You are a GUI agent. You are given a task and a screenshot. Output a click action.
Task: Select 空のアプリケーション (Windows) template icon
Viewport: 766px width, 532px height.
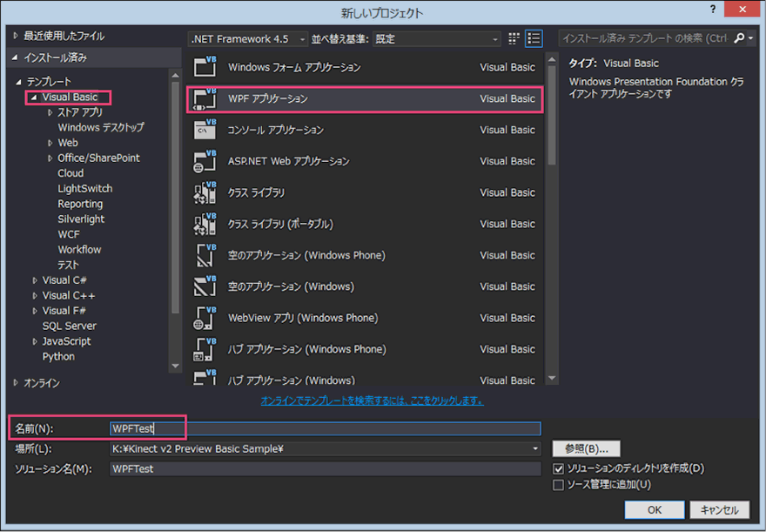pos(205,286)
